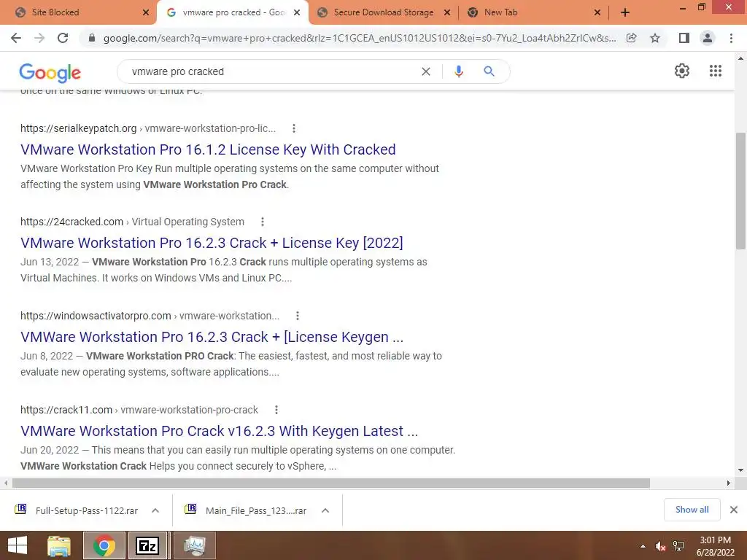This screenshot has width=747, height=560.
Task: Open the system monitor taskbar app
Action: point(195,545)
